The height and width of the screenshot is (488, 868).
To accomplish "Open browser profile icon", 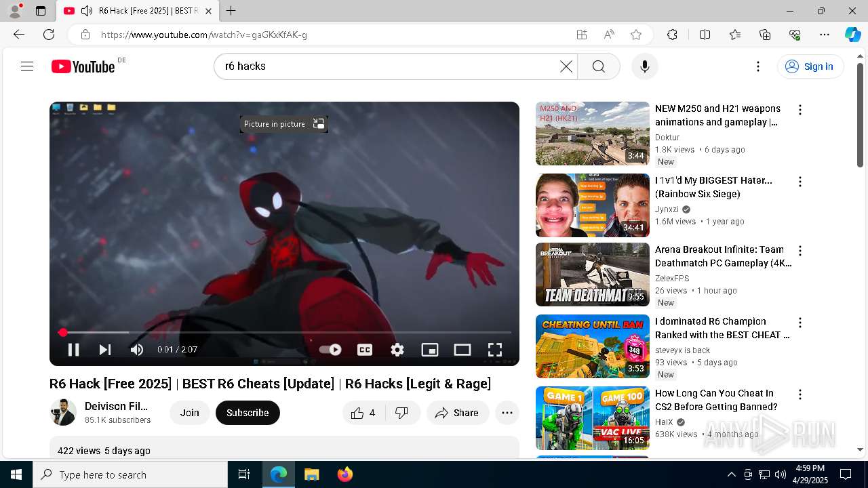I will click(x=15, y=10).
